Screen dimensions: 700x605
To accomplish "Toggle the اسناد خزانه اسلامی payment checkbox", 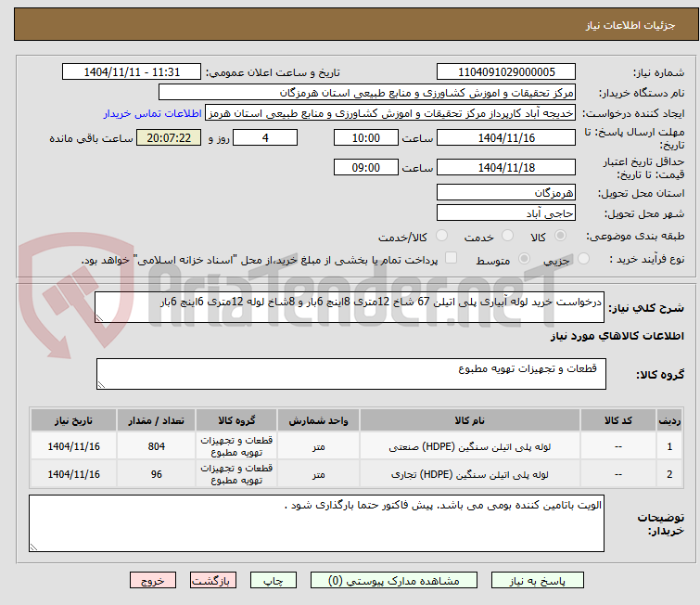I will [452, 258].
